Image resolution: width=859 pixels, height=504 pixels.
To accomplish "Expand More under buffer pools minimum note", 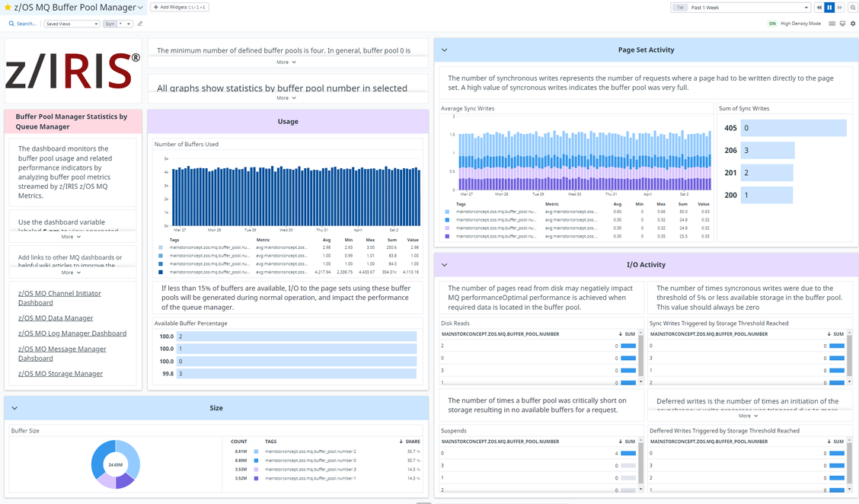I will [286, 62].
